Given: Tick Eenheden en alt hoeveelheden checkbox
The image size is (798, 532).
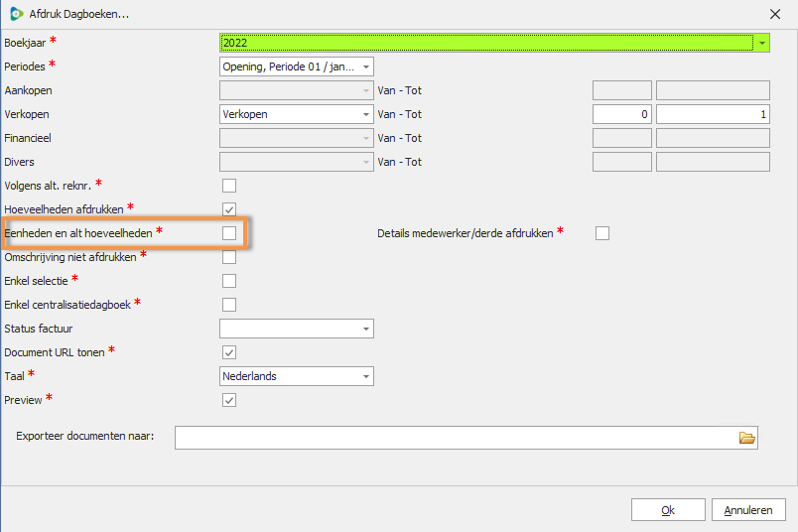Looking at the screenshot, I should 229,233.
